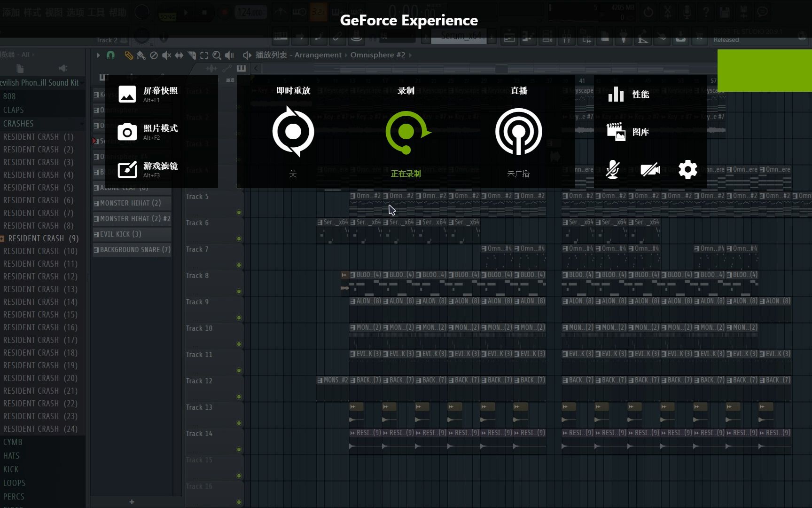This screenshot has height=508, width=812.
Task: Mute Track 9 with its green dot
Action: (239, 317)
